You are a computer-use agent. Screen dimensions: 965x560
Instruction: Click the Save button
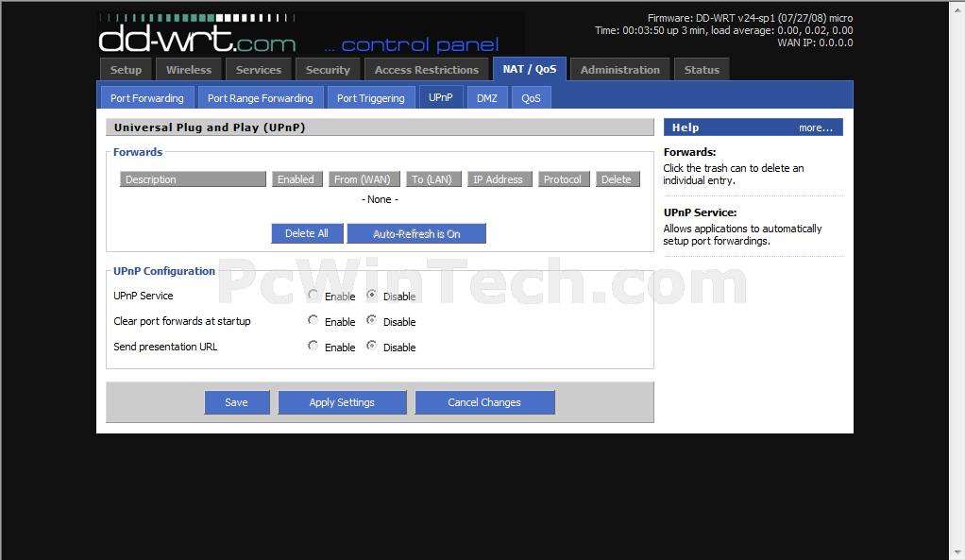236,402
